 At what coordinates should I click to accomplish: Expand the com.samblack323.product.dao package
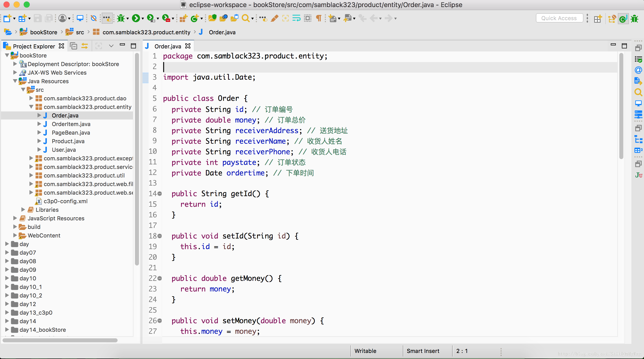[31, 98]
